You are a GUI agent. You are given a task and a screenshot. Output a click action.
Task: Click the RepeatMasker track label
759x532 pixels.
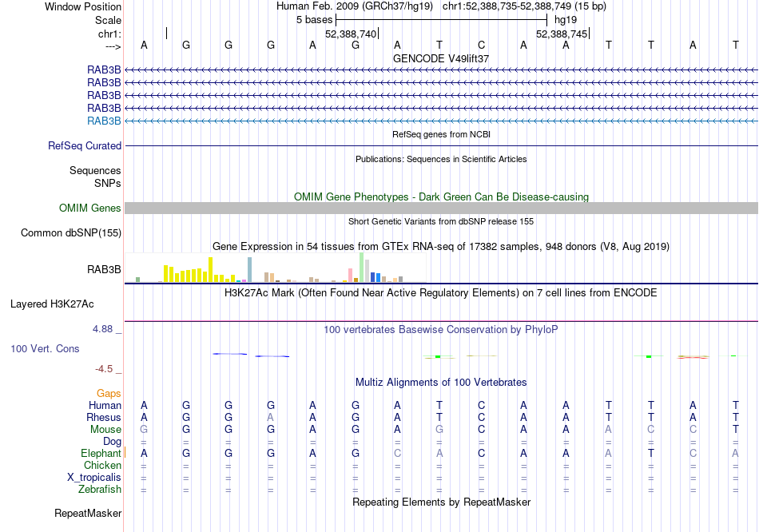[88, 514]
